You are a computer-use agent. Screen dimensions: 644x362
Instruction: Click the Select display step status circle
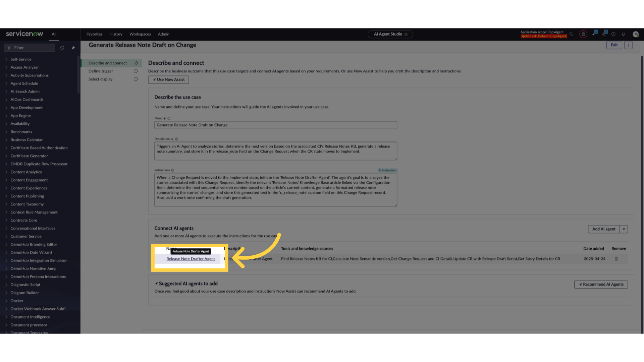click(x=136, y=79)
